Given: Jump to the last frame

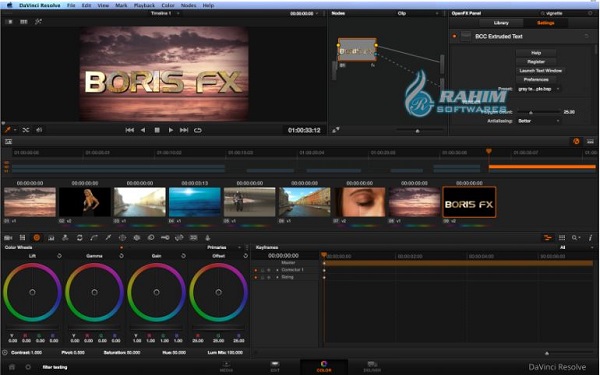Looking at the screenshot, I should pyautogui.click(x=184, y=130).
